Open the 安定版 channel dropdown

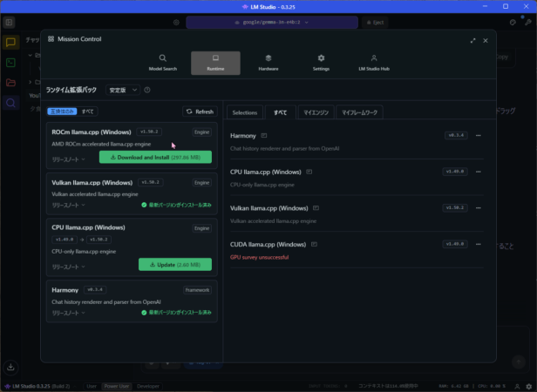(123, 90)
